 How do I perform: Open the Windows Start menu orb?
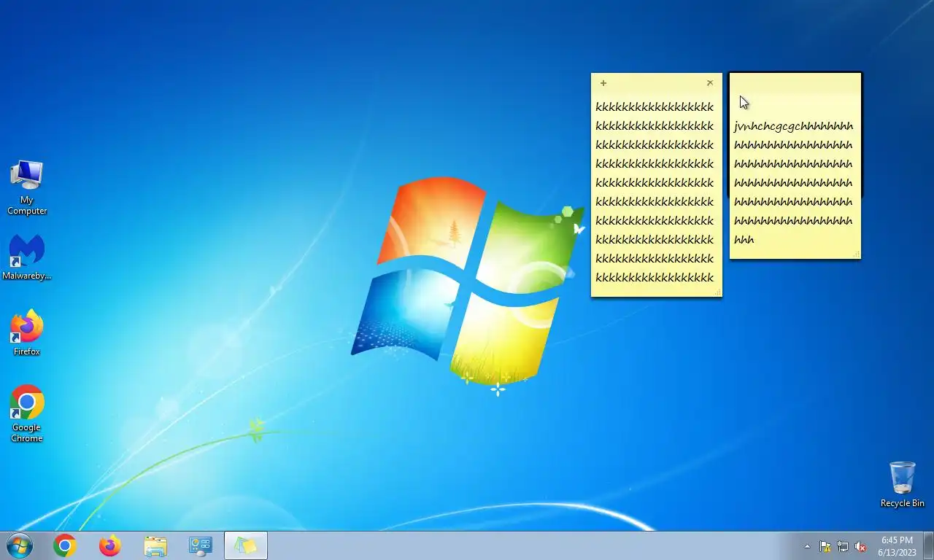click(19, 545)
